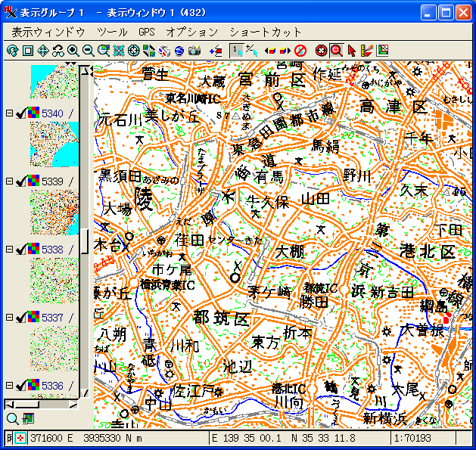
Task: Open the GPS menu
Action: click(147, 33)
